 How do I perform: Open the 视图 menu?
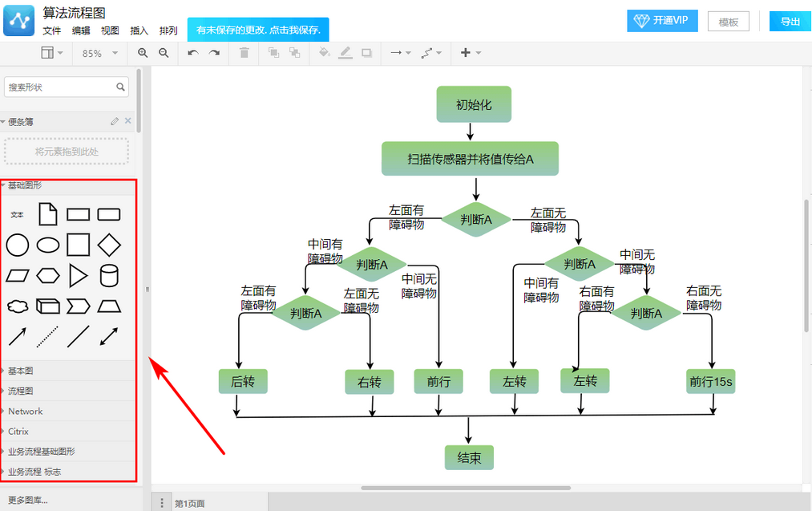[110, 31]
